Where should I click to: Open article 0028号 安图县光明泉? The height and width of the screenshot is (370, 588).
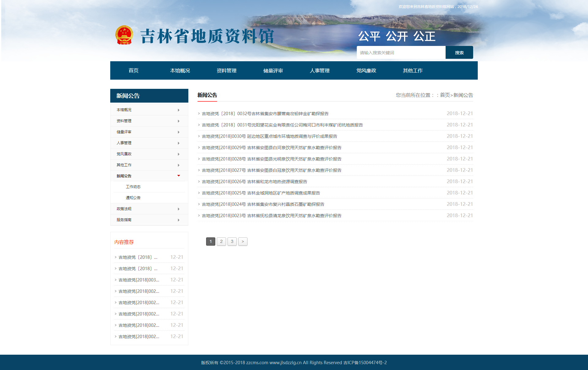click(272, 159)
